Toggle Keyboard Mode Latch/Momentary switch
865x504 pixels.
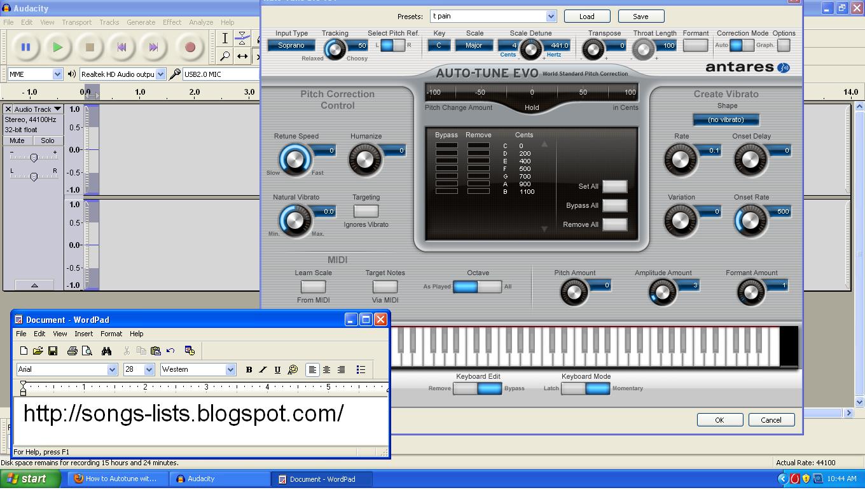pos(585,388)
